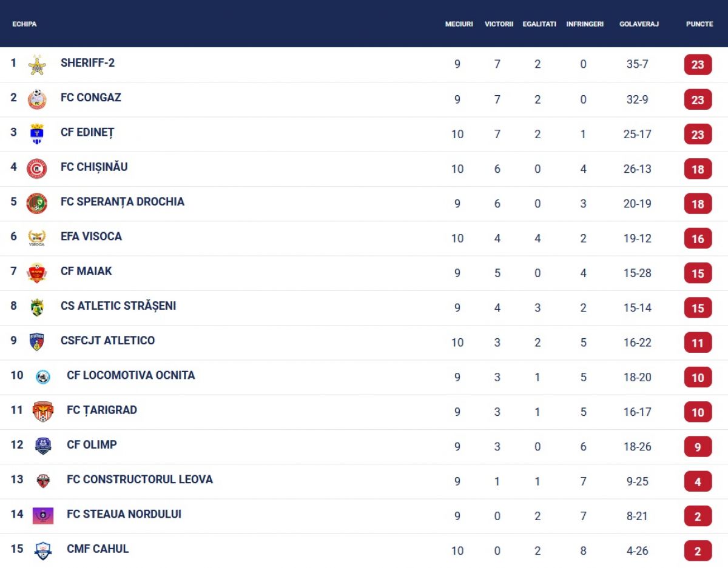This screenshot has width=728, height=568.
Task: Click the Sheriff-2 star club logo
Action: point(37,65)
